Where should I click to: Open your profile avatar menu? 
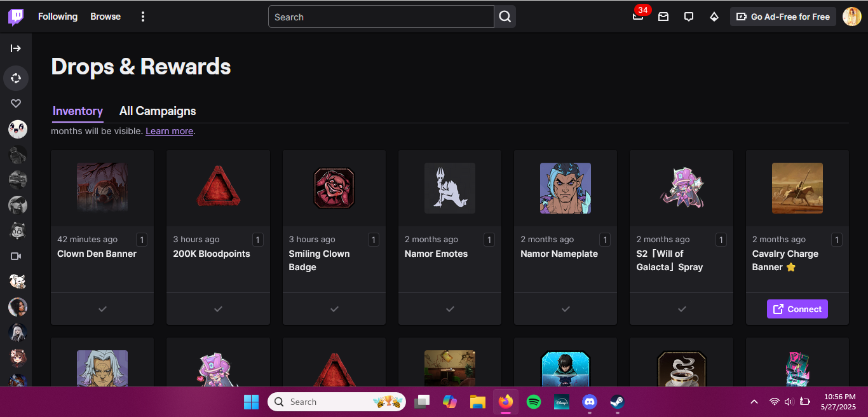[x=851, y=17]
